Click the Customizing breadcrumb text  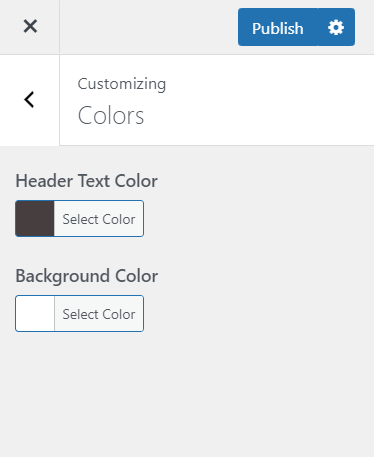tap(122, 84)
